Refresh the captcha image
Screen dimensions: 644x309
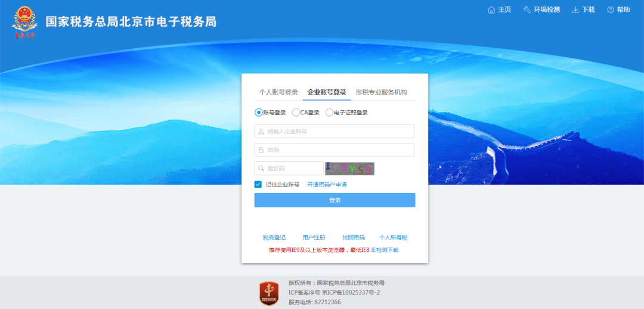point(349,168)
